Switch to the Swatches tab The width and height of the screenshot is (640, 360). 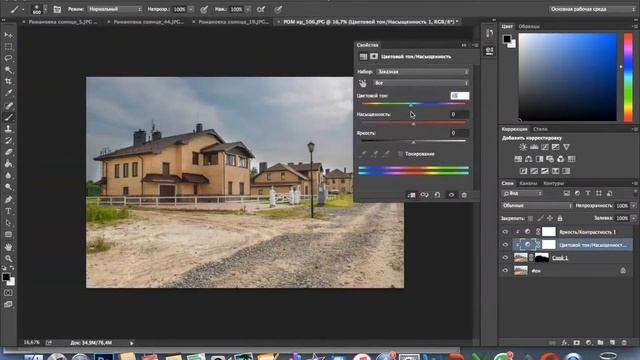pyautogui.click(x=529, y=26)
